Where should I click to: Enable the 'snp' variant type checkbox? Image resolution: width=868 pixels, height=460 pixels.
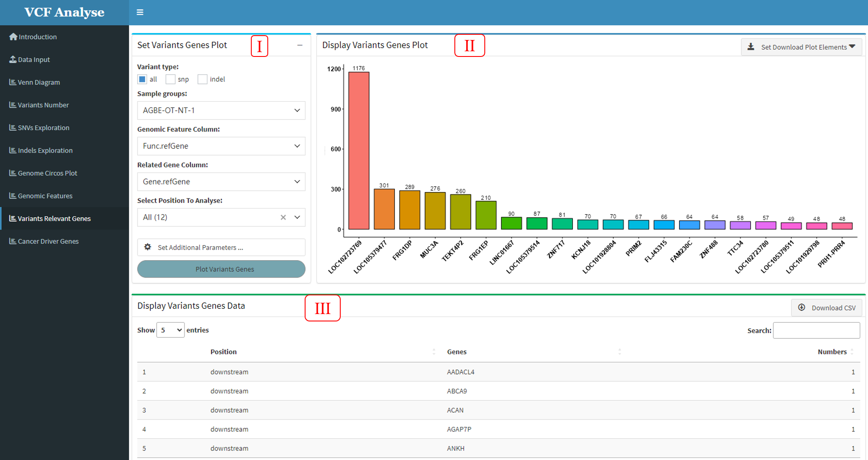click(171, 79)
